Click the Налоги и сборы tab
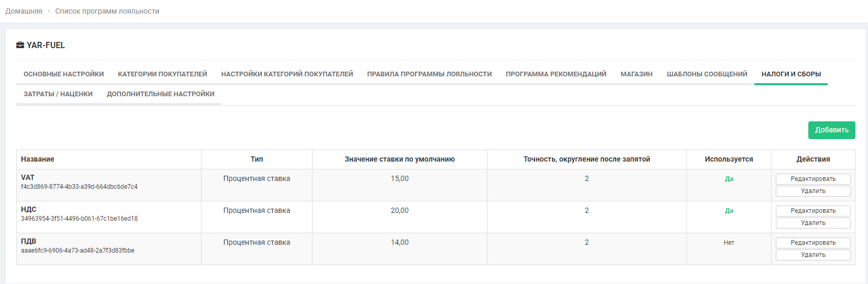The image size is (868, 284). click(791, 74)
